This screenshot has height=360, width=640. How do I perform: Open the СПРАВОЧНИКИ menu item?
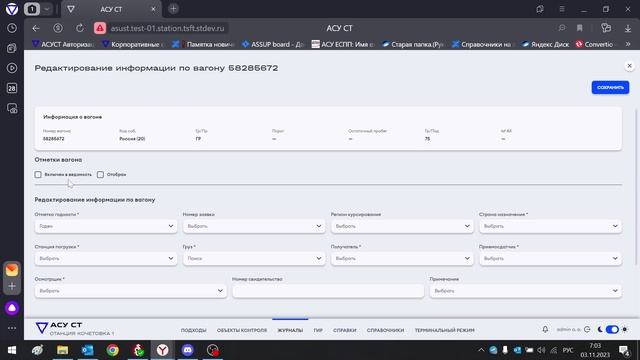coord(385,330)
